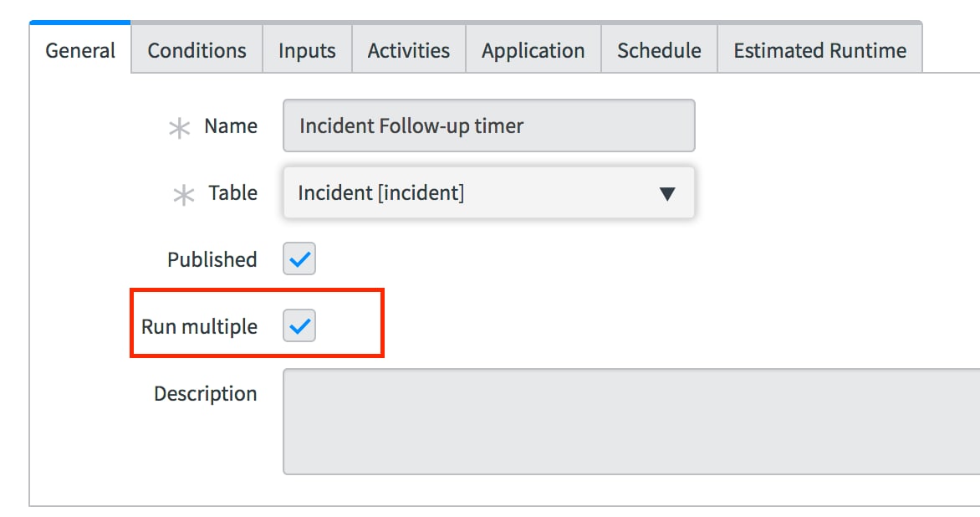Uncheck the Published checkbox
The height and width of the screenshot is (517, 980).
coord(299,258)
